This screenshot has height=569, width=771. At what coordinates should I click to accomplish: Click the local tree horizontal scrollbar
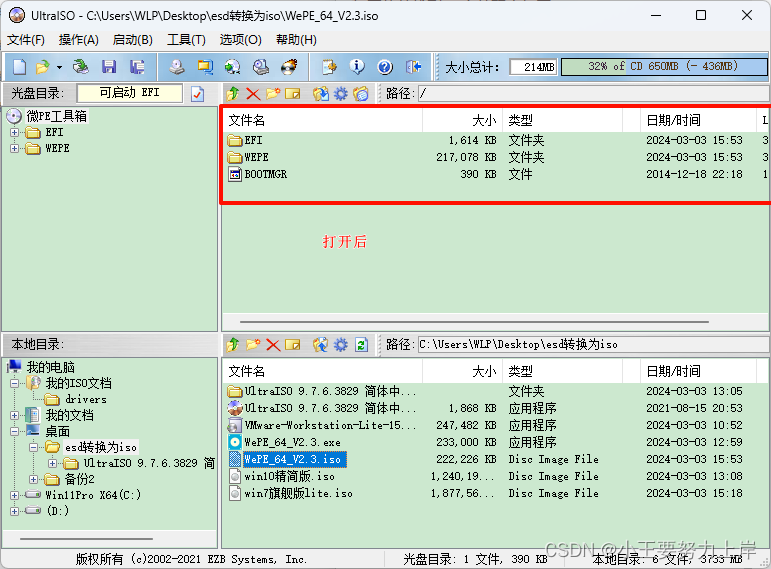point(86,539)
